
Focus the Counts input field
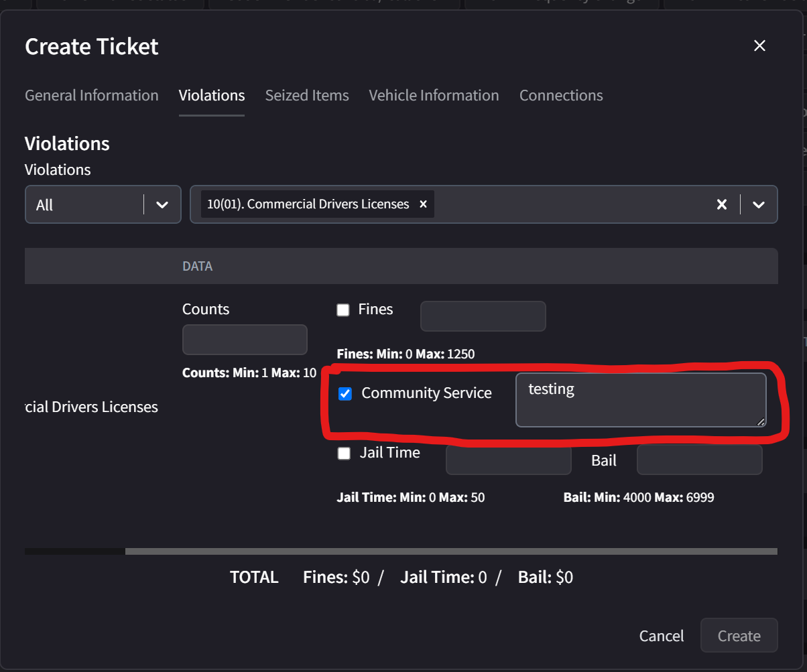click(245, 340)
